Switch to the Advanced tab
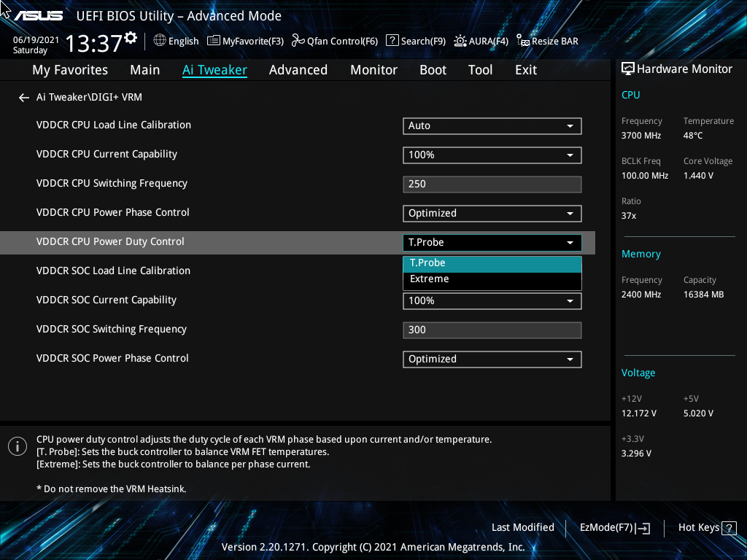The image size is (747, 560). [298, 69]
